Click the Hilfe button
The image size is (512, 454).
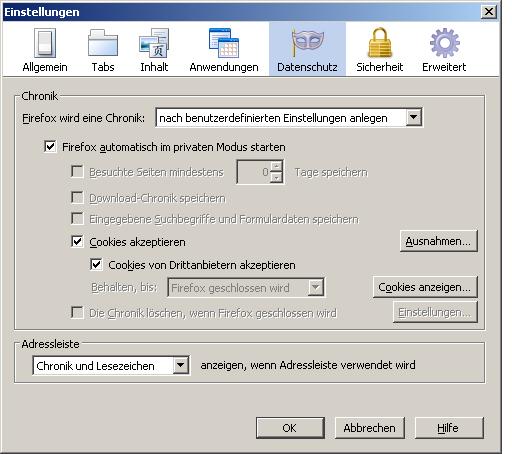pos(449,428)
